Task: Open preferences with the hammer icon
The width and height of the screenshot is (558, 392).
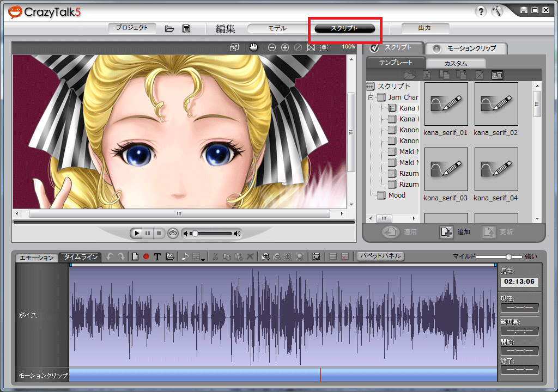Action: click(x=497, y=12)
